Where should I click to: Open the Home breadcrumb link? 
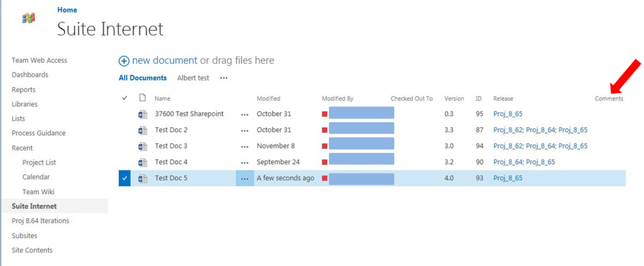point(67,10)
